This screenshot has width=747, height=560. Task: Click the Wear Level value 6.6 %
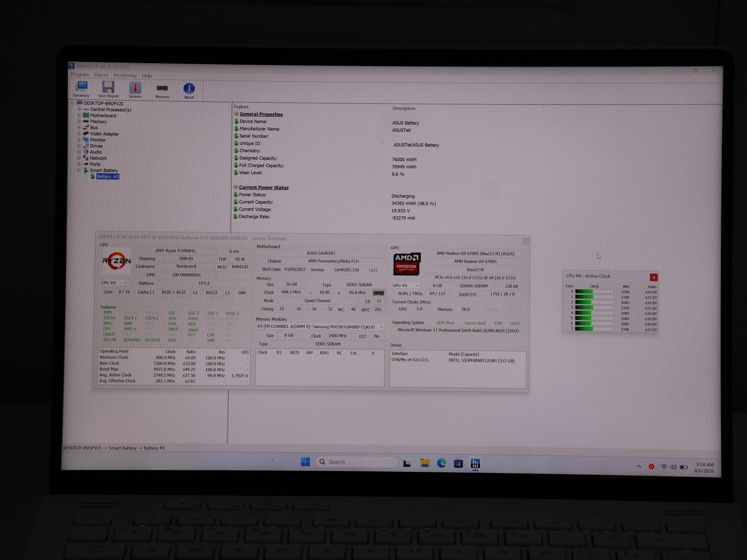point(398,174)
